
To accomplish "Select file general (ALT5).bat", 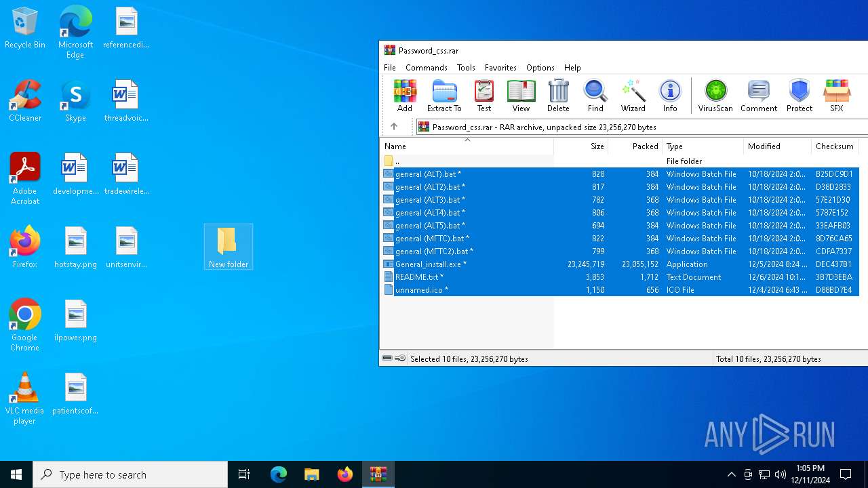I will 620,226.
